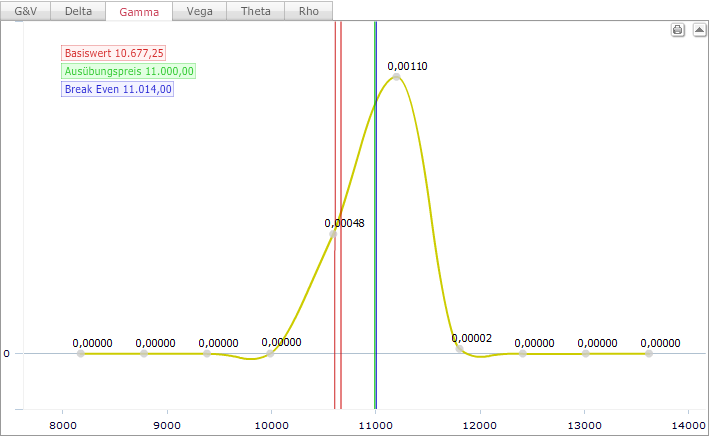Print the Gamma chart
Screen dimensions: 709x436
coord(677,30)
